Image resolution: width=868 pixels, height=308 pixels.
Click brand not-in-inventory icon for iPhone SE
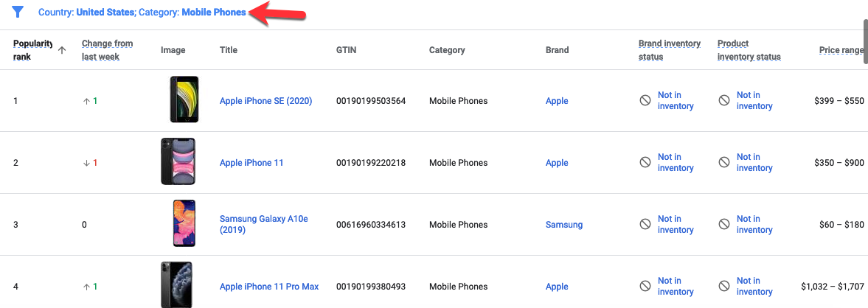[645, 101]
